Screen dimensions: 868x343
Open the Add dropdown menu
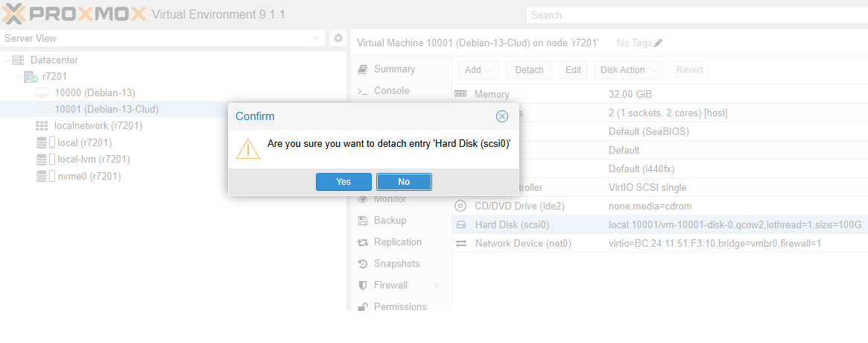478,70
